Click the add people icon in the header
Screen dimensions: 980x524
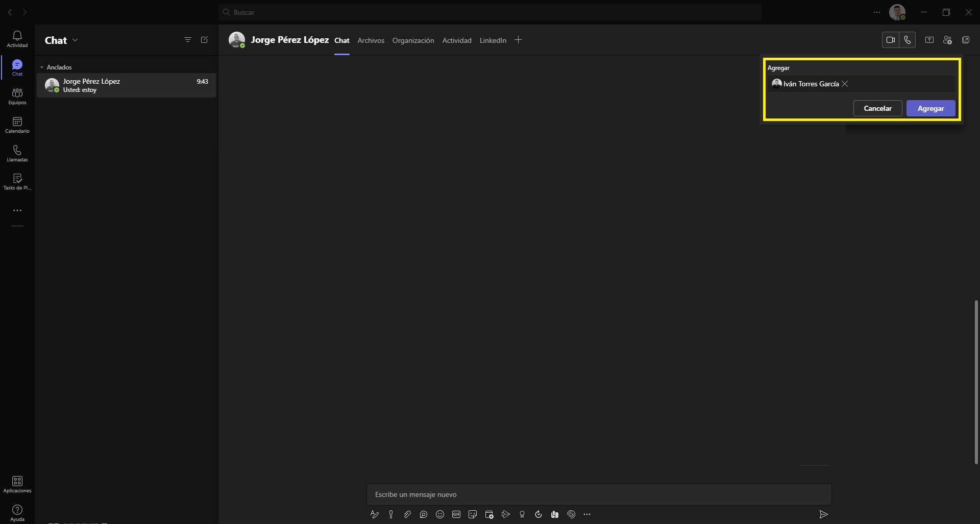click(x=948, y=40)
